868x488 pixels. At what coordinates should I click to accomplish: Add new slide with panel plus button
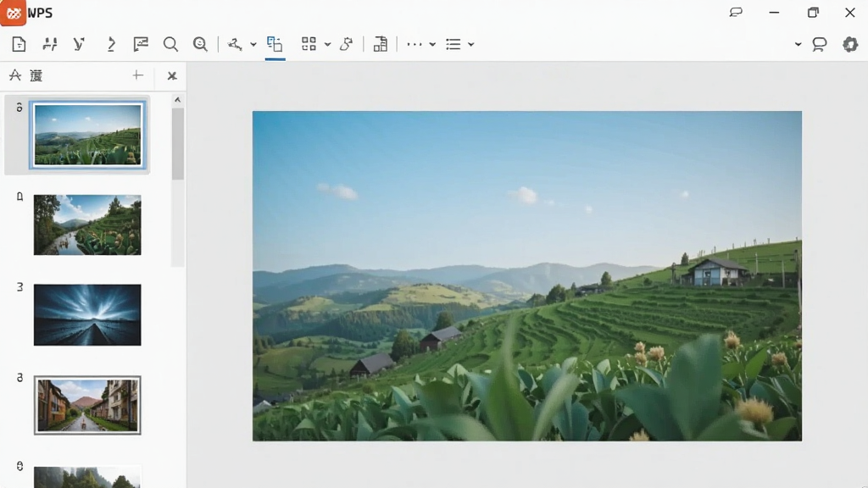pos(138,75)
